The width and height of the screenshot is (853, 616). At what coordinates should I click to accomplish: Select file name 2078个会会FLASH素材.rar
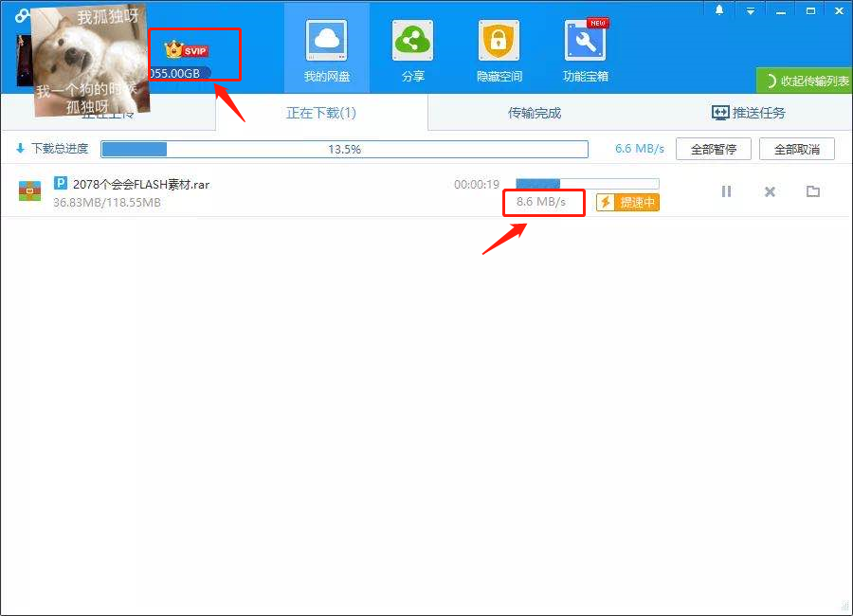tap(141, 185)
